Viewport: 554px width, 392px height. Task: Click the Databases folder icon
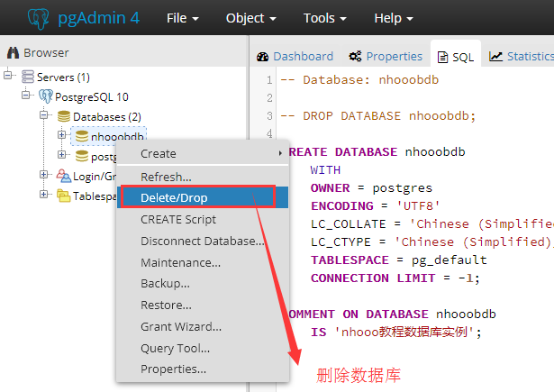(x=63, y=116)
